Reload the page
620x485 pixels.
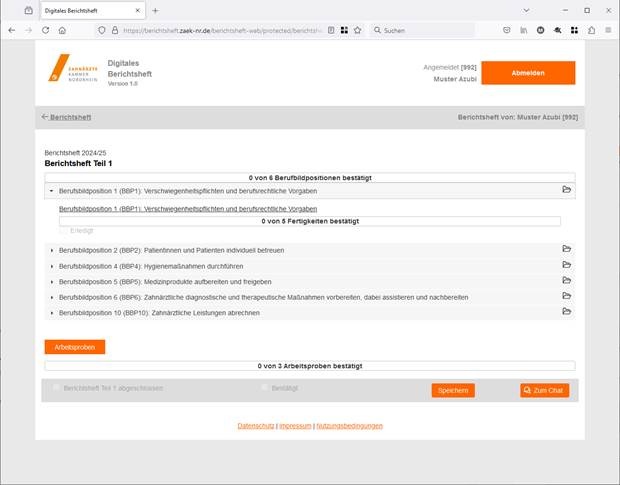pos(45,30)
